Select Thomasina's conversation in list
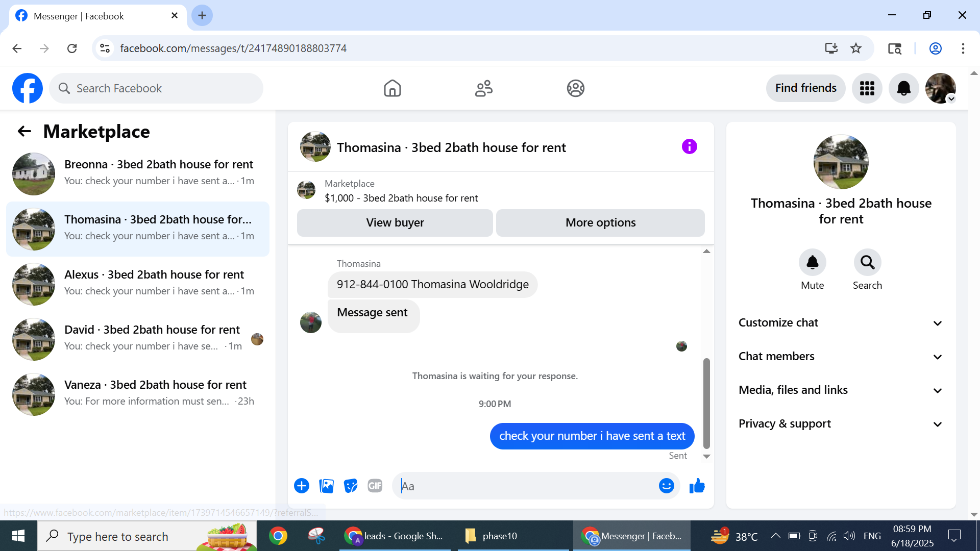 point(138,229)
